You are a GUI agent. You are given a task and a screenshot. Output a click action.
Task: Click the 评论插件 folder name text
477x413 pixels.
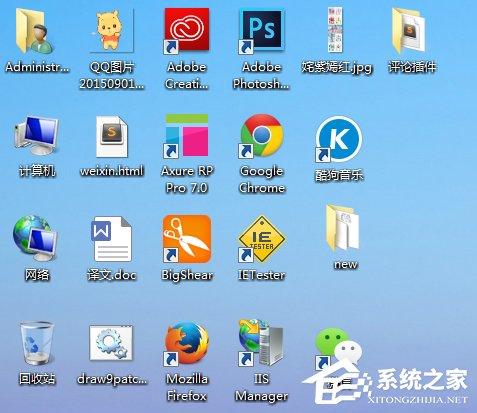click(412, 67)
